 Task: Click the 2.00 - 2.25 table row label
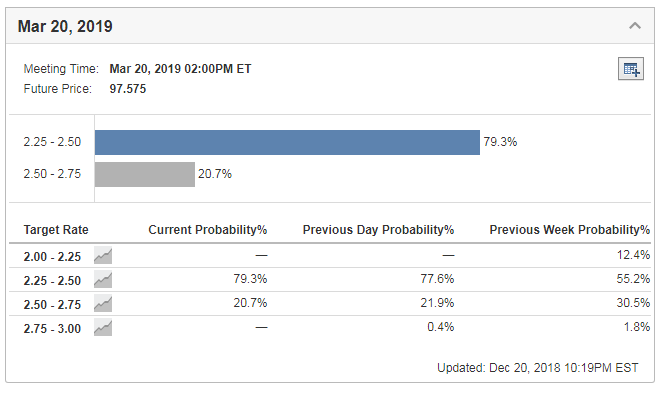click(52, 256)
